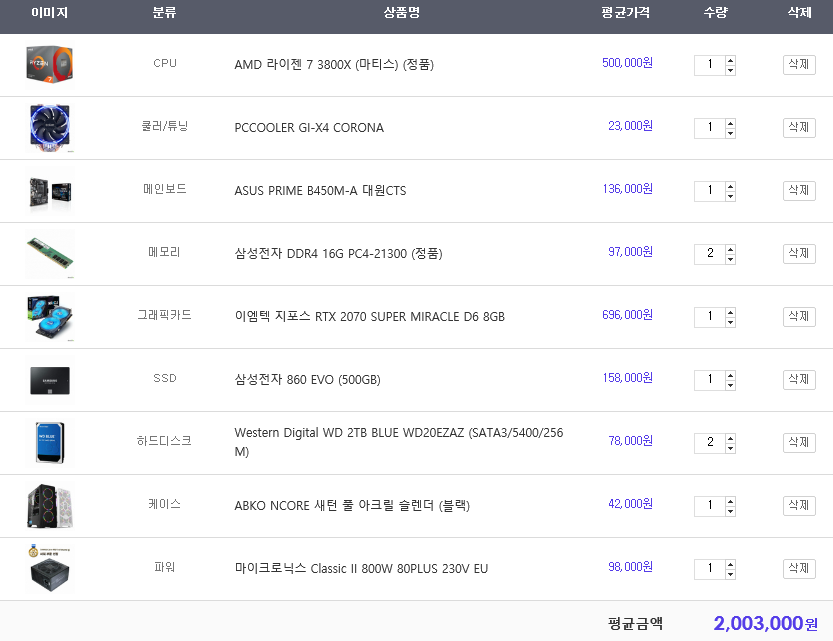
Task: Increase quantity of the AMD Ryzen CPU
Action: pos(730,60)
